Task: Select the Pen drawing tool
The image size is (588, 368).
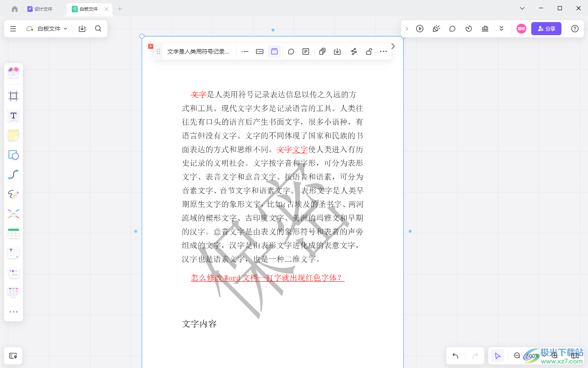Action: (x=13, y=194)
